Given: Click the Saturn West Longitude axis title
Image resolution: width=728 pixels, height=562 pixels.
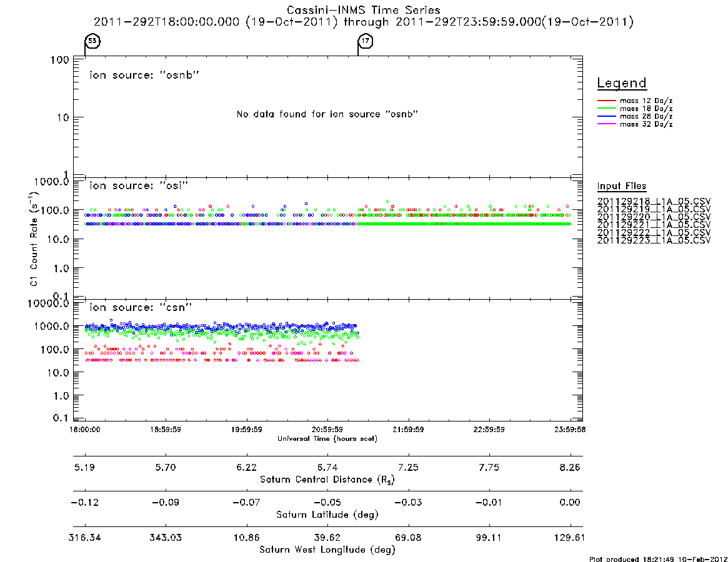Looking at the screenshot, I should click(327, 550).
